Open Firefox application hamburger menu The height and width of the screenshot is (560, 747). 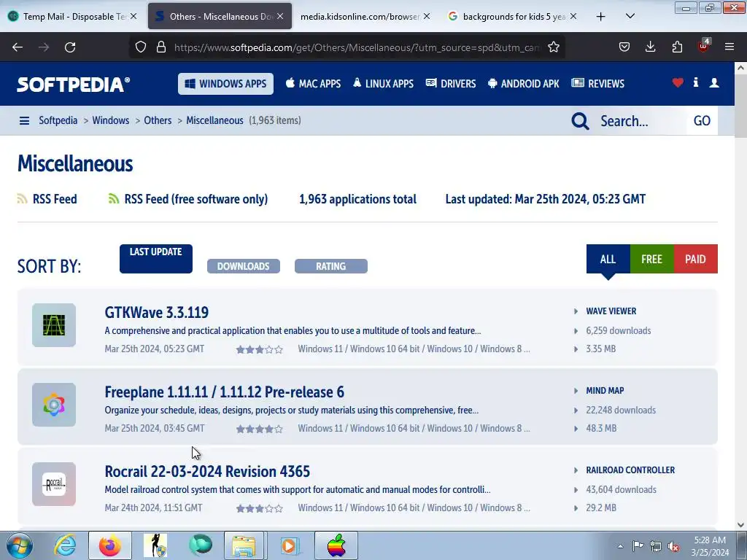pos(729,47)
